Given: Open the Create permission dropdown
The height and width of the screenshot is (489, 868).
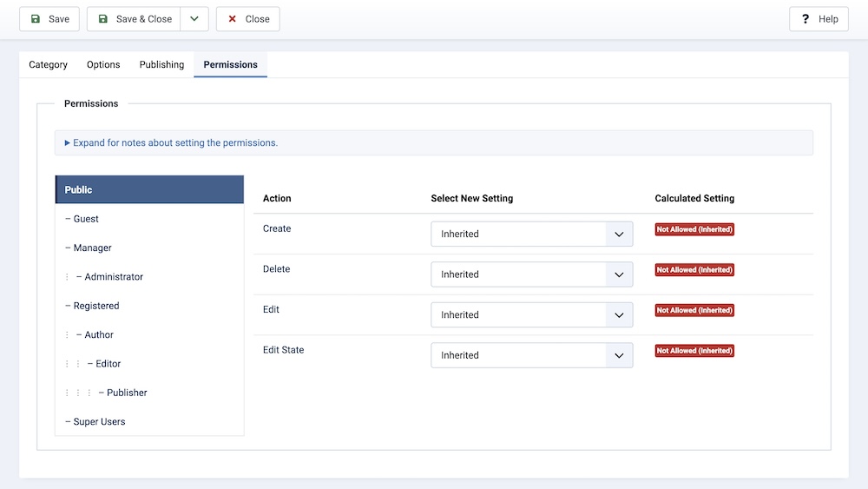Looking at the screenshot, I should [531, 235].
